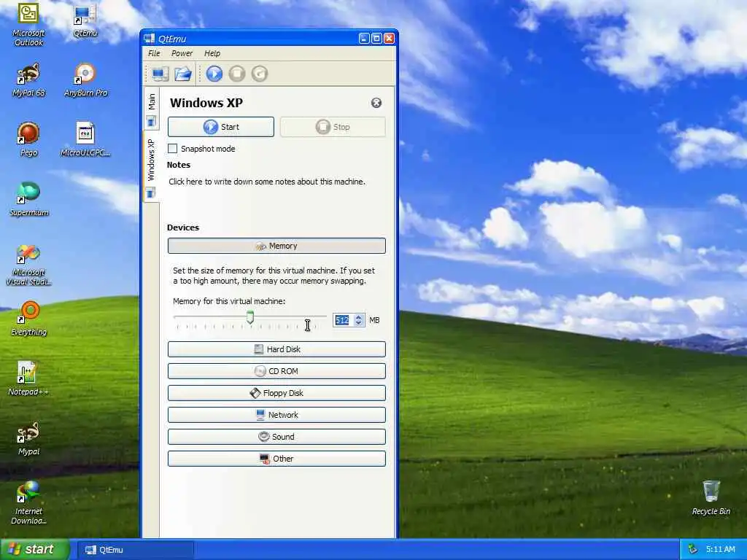This screenshot has width=747, height=560.
Task: Select the Everything search desktop icon
Action: point(28,319)
